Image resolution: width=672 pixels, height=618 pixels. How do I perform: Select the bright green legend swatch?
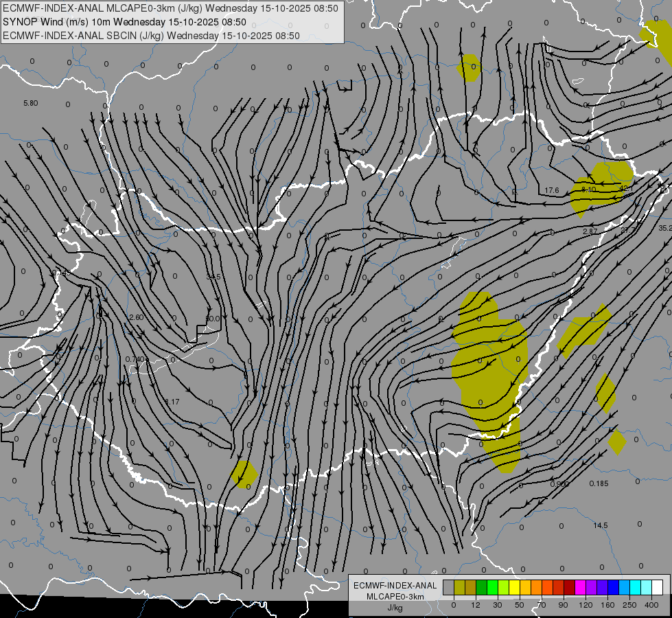[x=492, y=587]
